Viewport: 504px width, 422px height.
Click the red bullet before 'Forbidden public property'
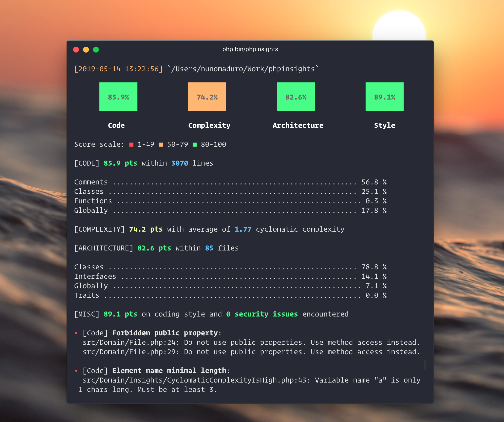point(76,333)
